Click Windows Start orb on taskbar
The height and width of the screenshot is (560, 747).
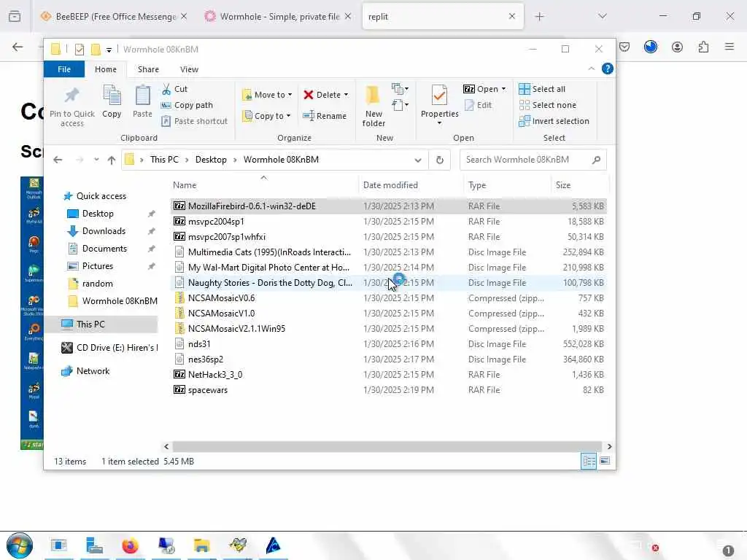click(x=20, y=545)
